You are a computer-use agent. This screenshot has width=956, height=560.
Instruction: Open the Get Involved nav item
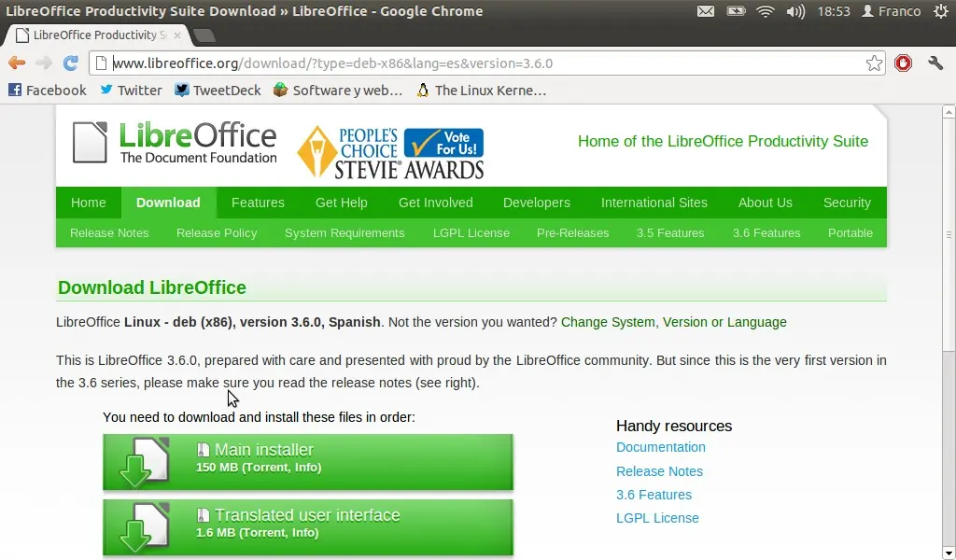click(x=436, y=203)
